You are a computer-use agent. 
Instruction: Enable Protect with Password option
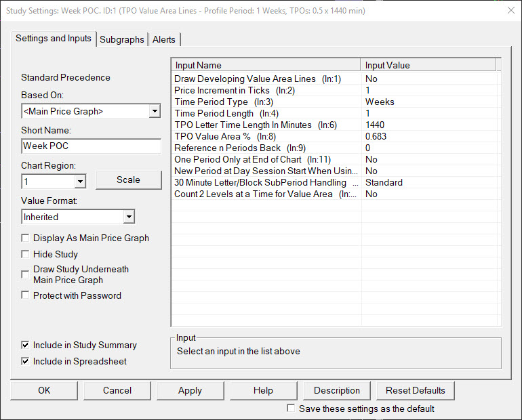[x=26, y=295]
